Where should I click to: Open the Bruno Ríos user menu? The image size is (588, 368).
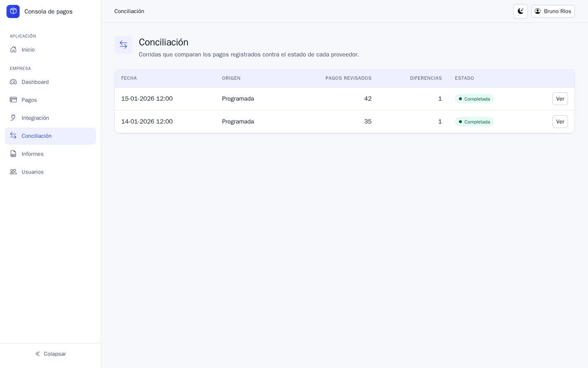(553, 11)
